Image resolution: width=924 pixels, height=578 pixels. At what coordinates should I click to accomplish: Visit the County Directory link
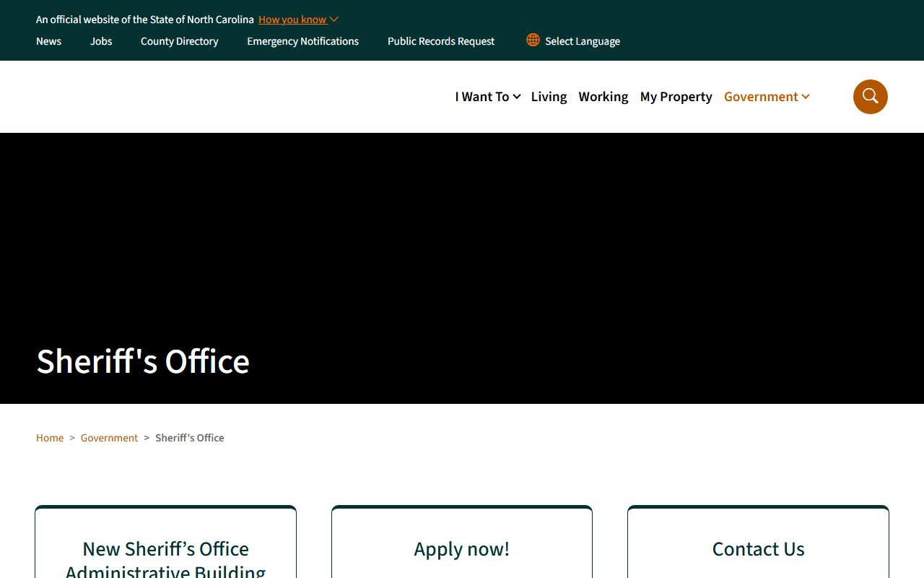[x=179, y=41]
